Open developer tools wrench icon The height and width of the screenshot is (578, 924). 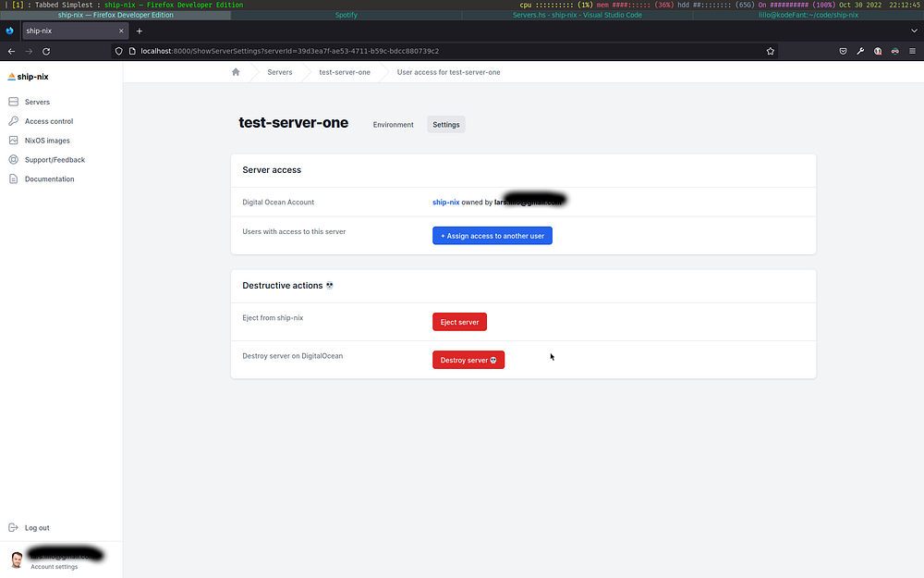pos(860,51)
